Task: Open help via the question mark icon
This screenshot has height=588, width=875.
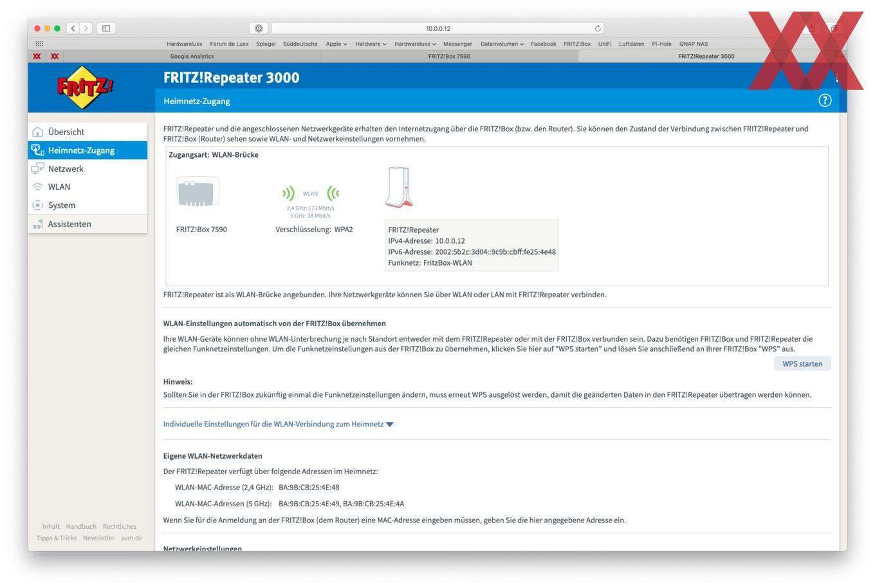Action: 825,100
